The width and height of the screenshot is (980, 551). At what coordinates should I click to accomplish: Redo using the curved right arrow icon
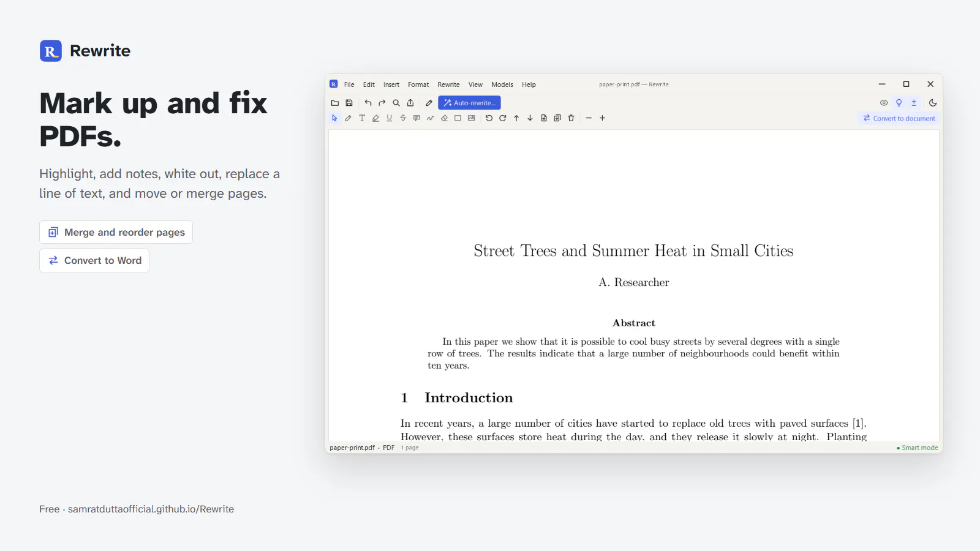point(382,103)
